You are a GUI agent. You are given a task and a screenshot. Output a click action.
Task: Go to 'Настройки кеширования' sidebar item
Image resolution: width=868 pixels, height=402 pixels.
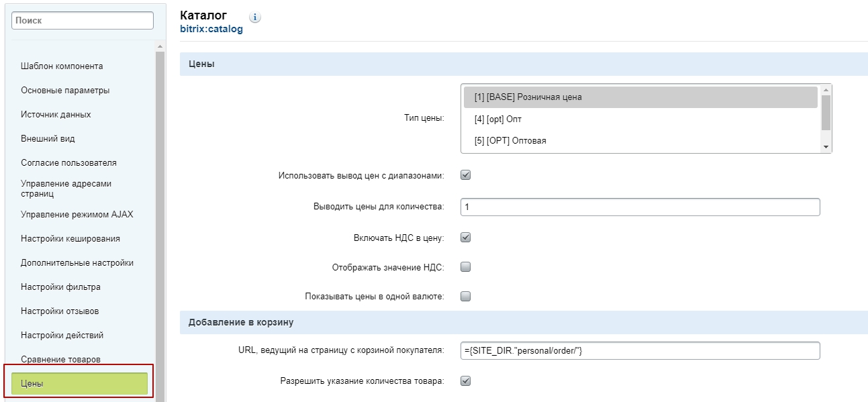coord(70,238)
